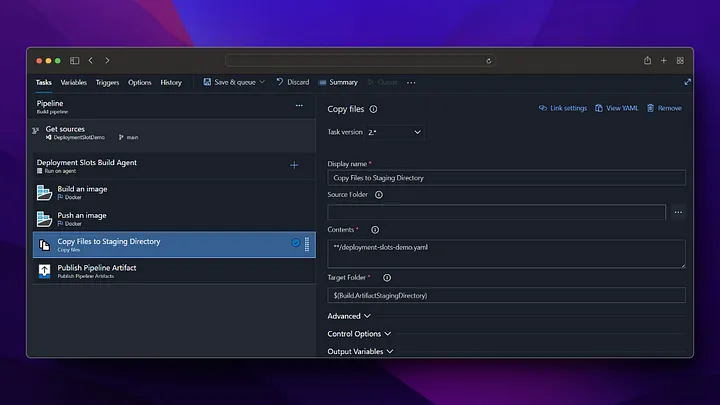Open the Triggers tab
720x405 pixels.
pos(107,83)
